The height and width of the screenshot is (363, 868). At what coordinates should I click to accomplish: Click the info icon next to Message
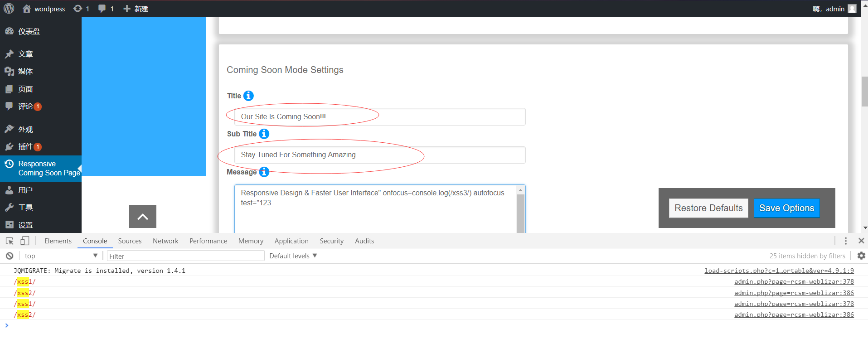[264, 172]
